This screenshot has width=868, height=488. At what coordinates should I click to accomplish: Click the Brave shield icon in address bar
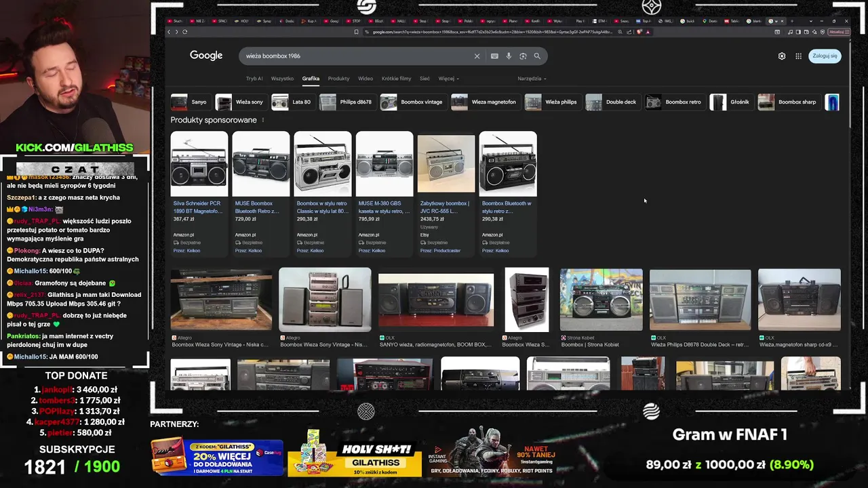click(639, 32)
